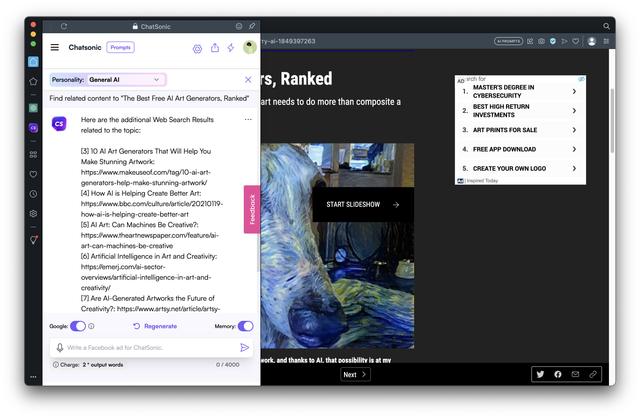Click the Google toggle info icon
This screenshot has height=418, width=640.
(91, 326)
